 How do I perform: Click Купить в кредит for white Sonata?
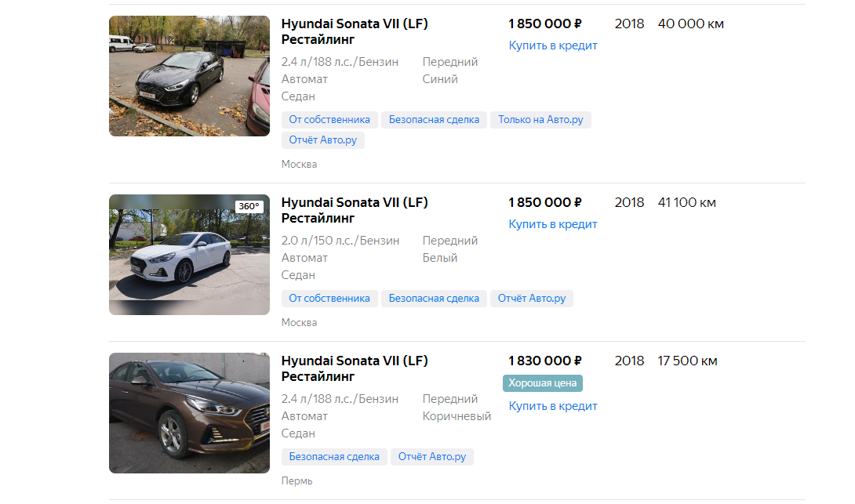[553, 224]
